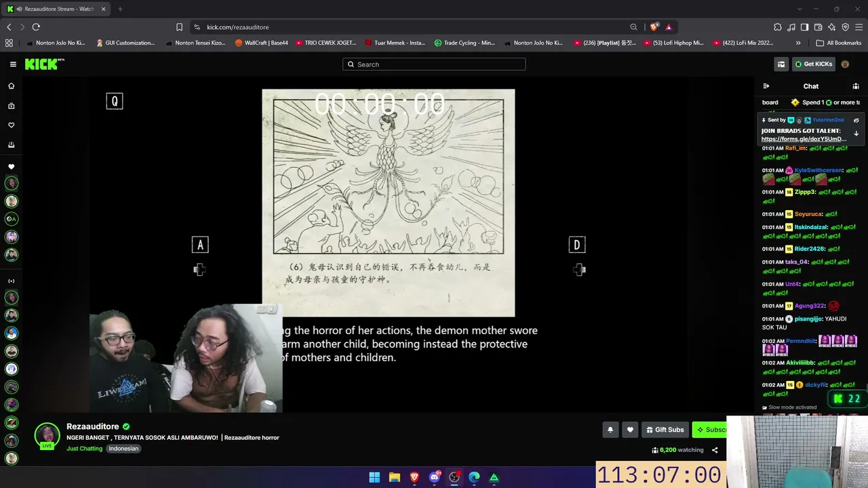Open the bookmarks bar apps grid icon

pos(9,43)
